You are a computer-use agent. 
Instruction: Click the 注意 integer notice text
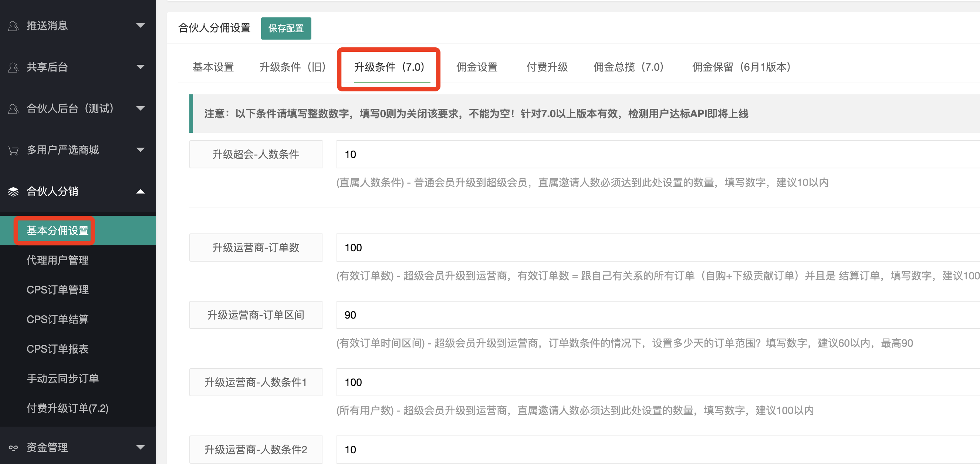pyautogui.click(x=476, y=114)
